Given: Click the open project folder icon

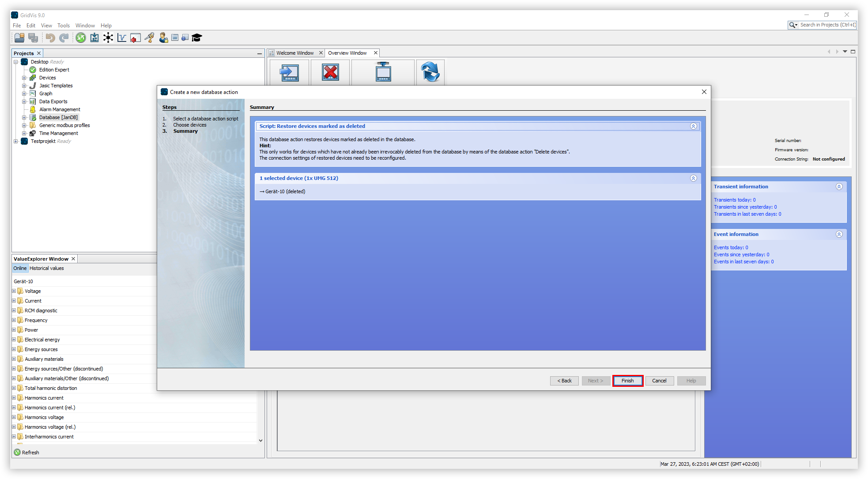Looking at the screenshot, I should [19, 38].
